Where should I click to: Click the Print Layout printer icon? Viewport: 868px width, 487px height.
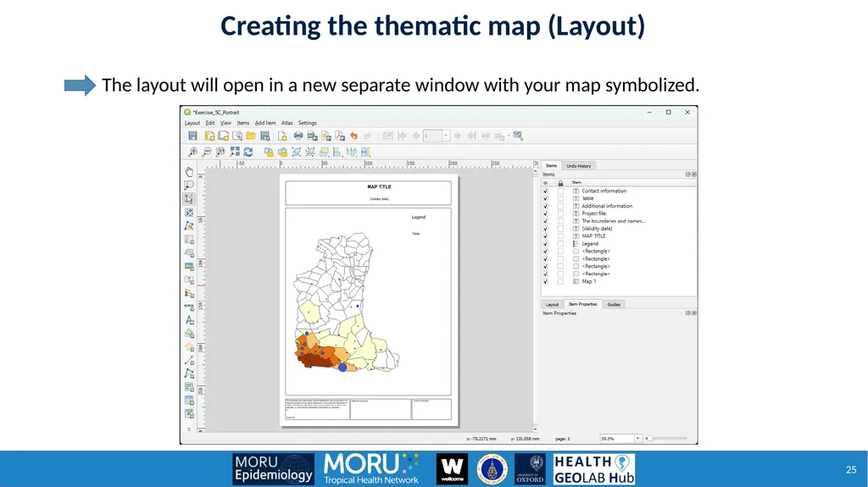(298, 136)
